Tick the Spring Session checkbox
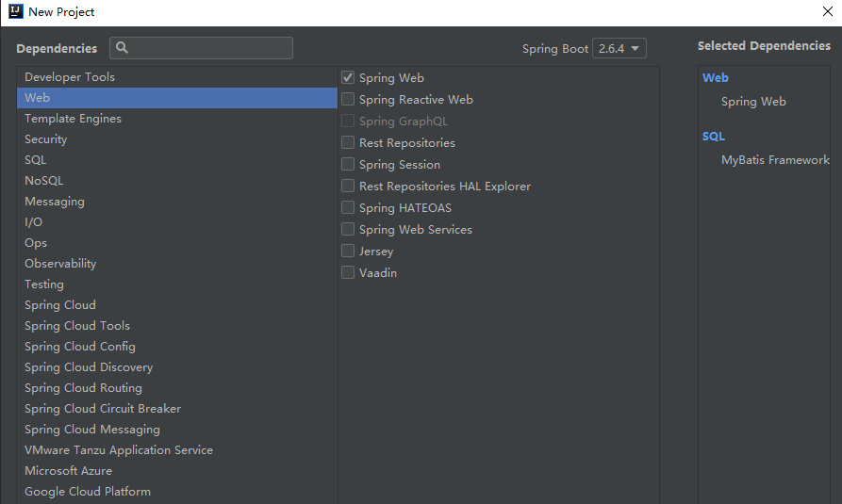 pyautogui.click(x=348, y=164)
